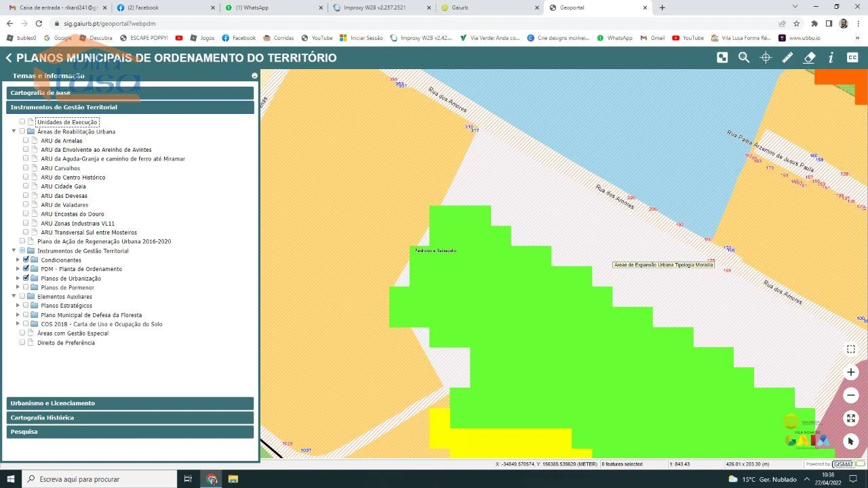Uncheck the Condicionantes layer checkbox

pyautogui.click(x=26, y=260)
